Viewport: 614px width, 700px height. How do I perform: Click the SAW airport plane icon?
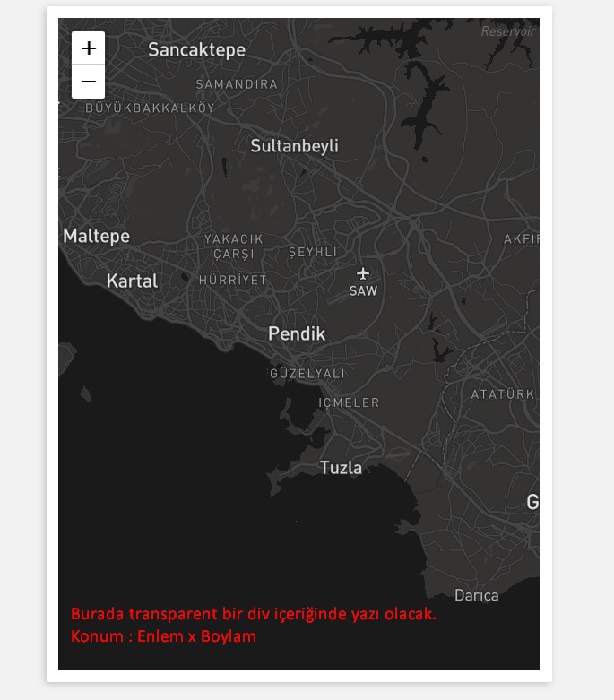(x=363, y=273)
